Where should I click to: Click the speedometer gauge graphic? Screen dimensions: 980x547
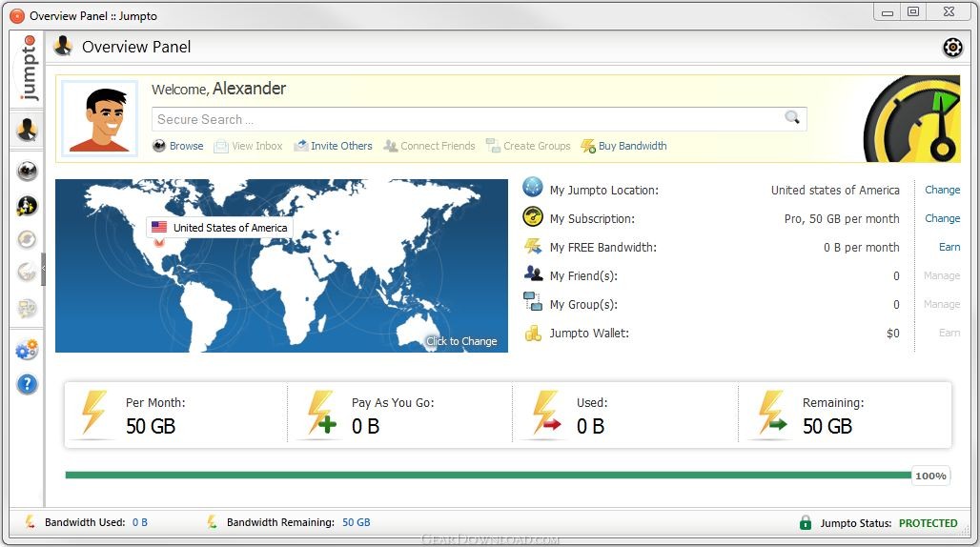coord(912,118)
